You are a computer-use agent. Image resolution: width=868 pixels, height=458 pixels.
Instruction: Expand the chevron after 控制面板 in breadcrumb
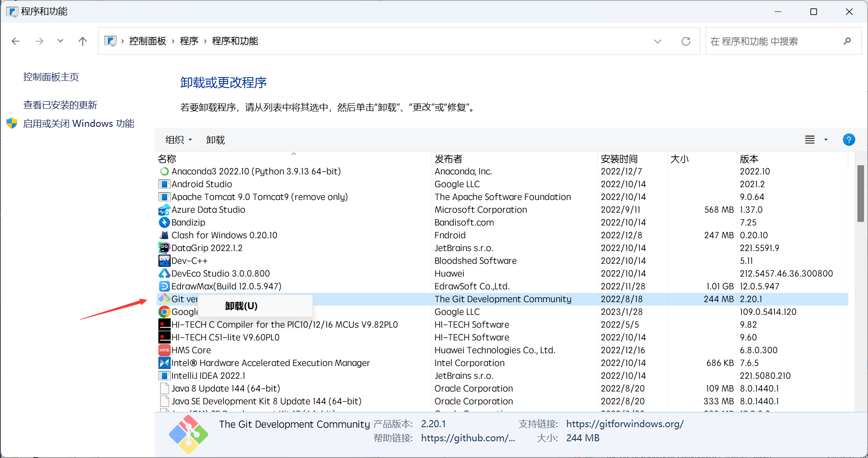tap(173, 41)
